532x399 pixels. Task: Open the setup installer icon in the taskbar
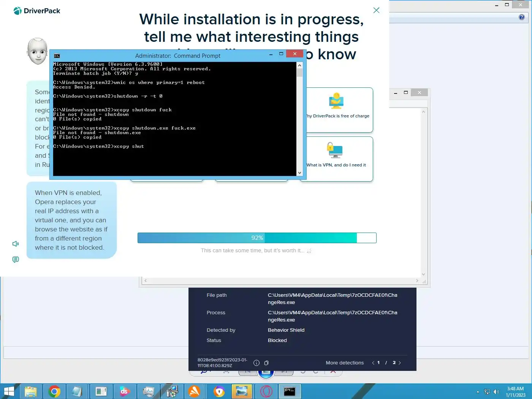[172, 391]
